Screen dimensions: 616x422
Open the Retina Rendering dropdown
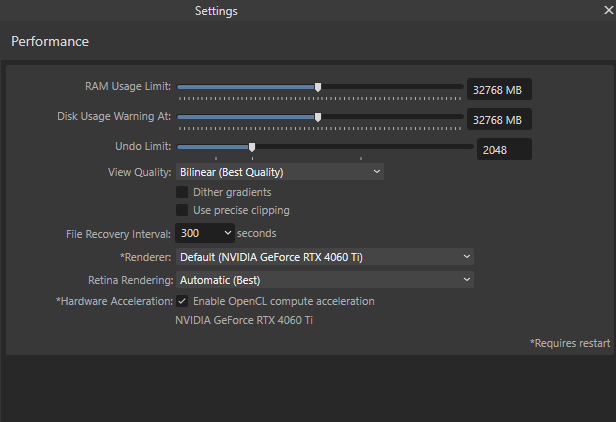(325, 280)
